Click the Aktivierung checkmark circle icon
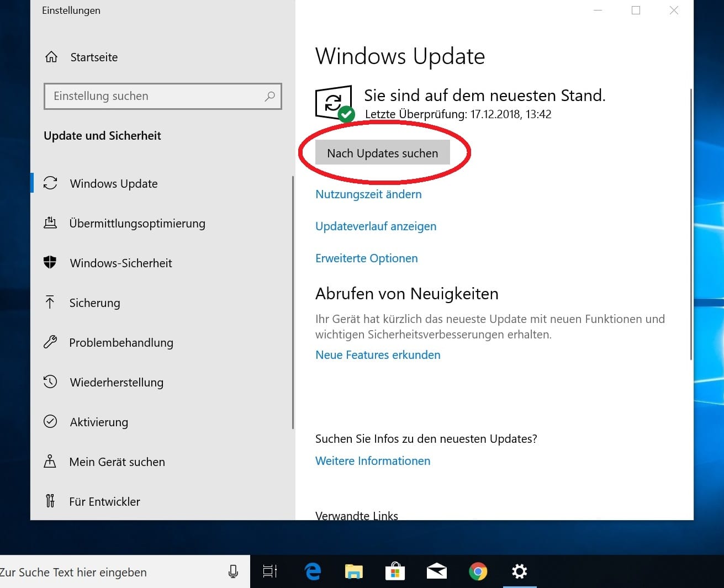 tap(50, 422)
